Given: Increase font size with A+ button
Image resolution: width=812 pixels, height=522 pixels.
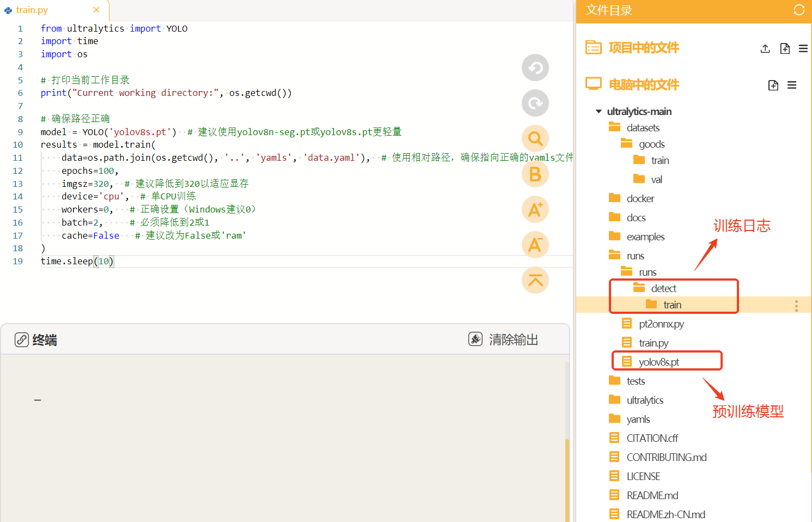Looking at the screenshot, I should 535,209.
